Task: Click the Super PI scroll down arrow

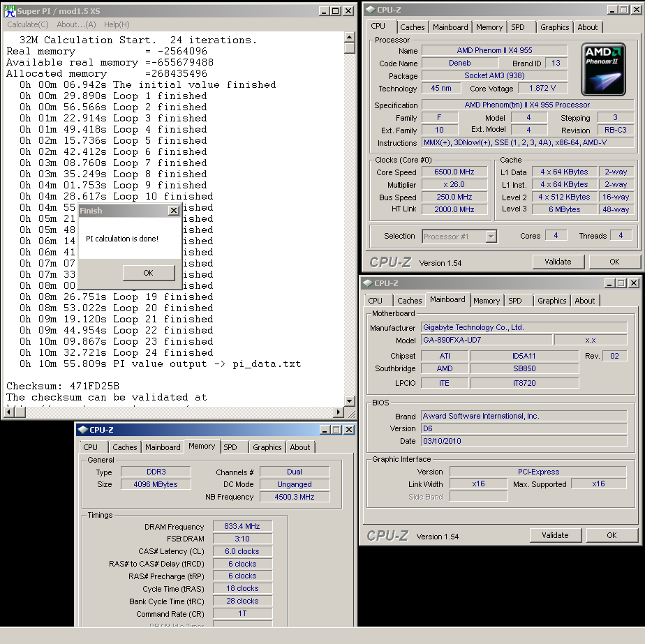Action: 349,401
